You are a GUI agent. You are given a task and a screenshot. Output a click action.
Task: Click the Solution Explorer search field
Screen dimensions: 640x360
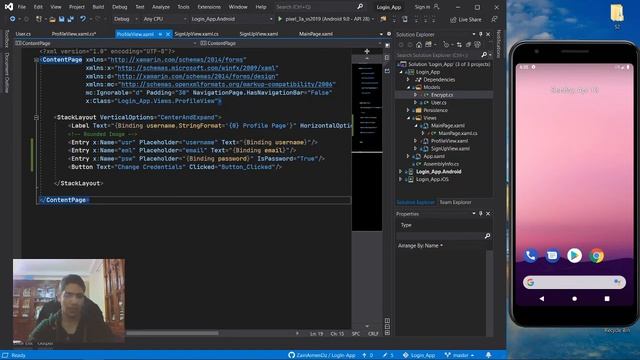pos(438,55)
